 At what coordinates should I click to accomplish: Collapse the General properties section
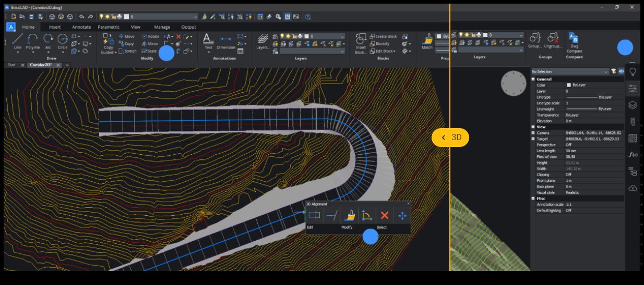click(533, 79)
